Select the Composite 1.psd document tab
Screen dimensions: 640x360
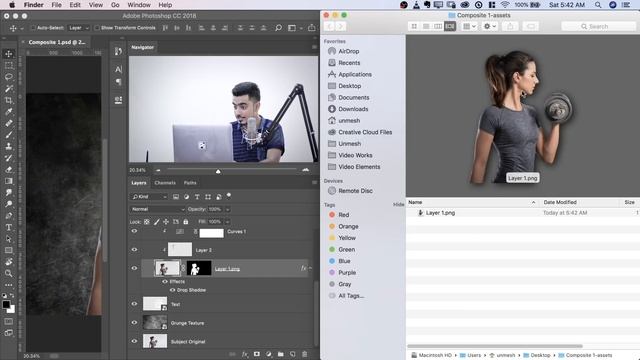pos(56,42)
